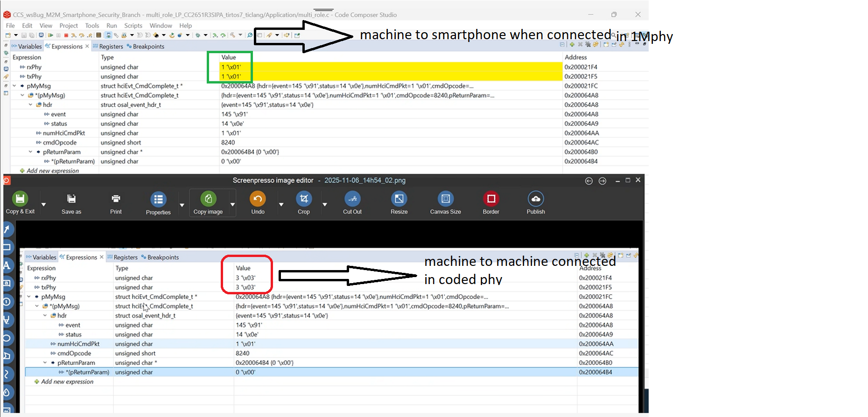Open the Project menu in Code Composer Studio
This screenshot has height=417, width=868.
[69, 26]
